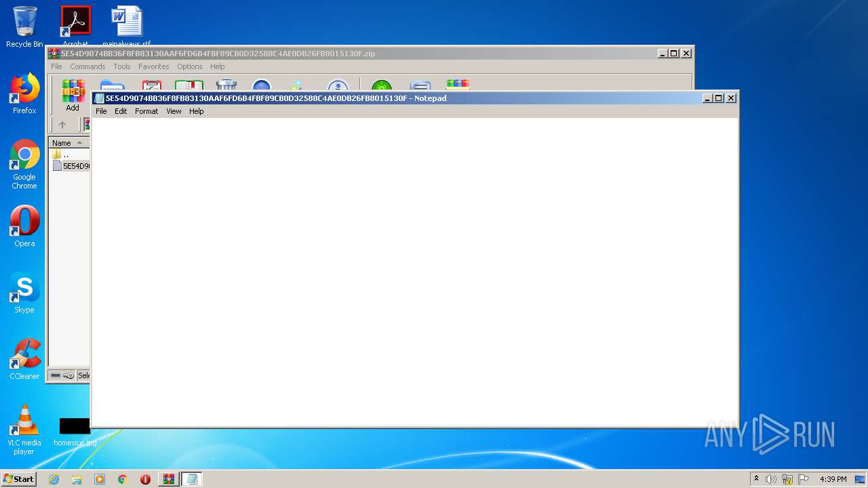
Task: Open the Skype desktop shortcut
Action: point(24,293)
